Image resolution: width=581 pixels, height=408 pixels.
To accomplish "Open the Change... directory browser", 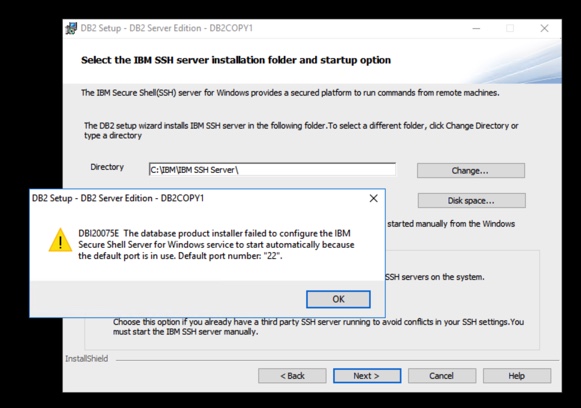I will (x=471, y=170).
